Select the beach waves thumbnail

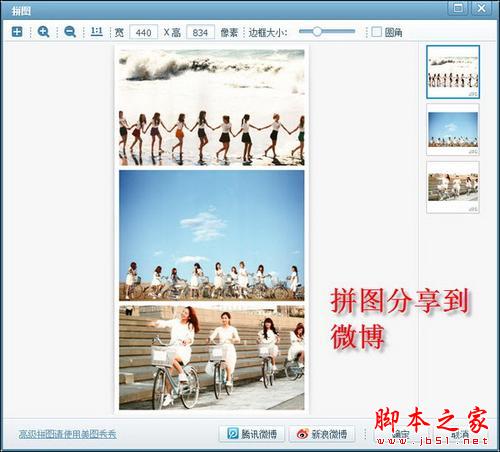point(453,72)
